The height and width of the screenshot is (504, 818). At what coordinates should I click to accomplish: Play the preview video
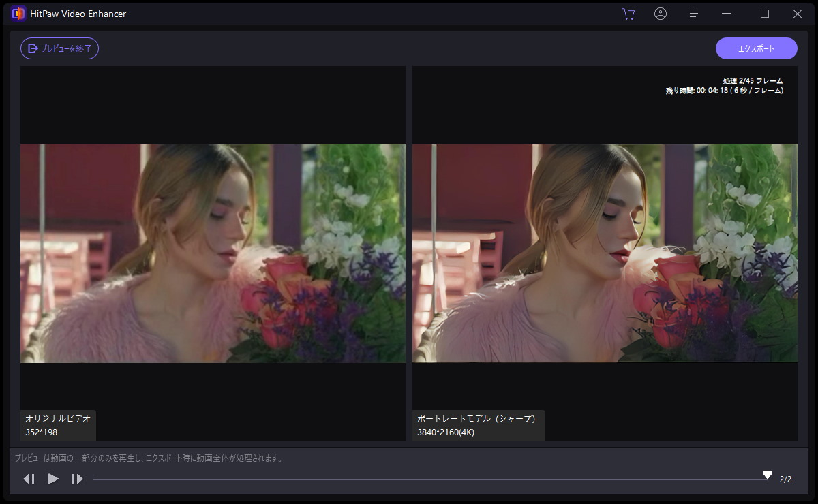53,479
